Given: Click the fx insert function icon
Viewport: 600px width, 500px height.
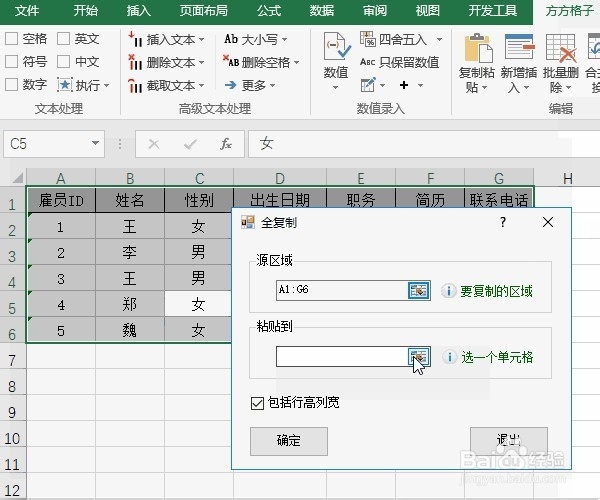Looking at the screenshot, I should tap(226, 144).
